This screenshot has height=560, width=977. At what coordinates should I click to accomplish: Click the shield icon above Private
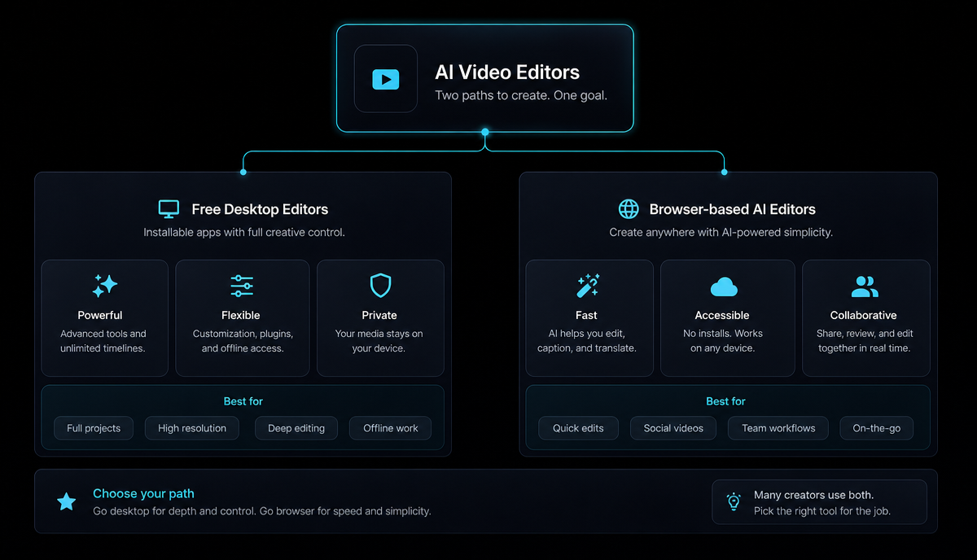tap(380, 286)
